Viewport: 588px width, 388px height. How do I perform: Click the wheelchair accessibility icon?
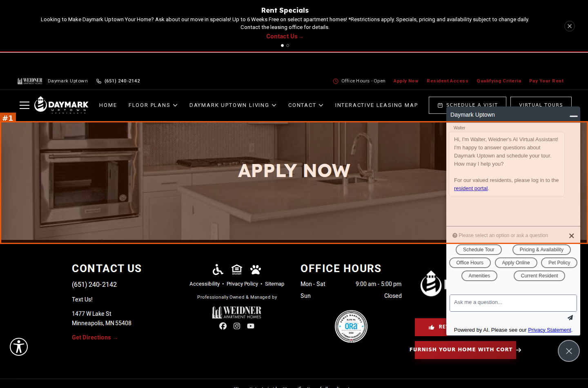coord(218,269)
